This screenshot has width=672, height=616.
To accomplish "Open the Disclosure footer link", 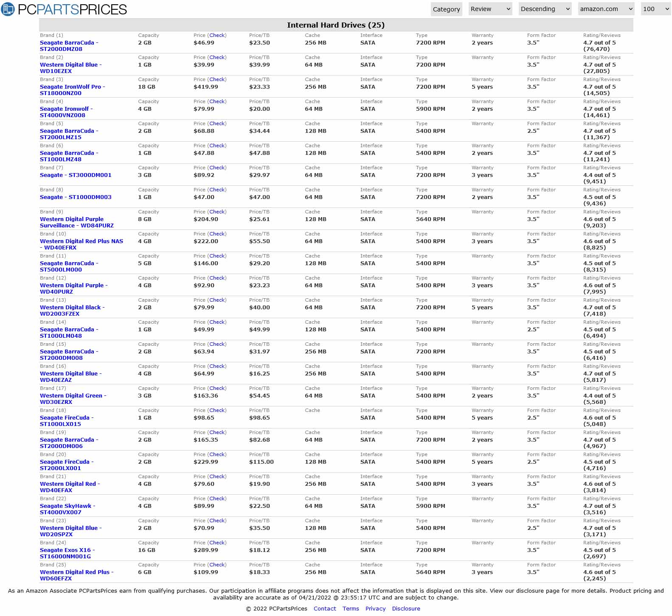I will (406, 608).
